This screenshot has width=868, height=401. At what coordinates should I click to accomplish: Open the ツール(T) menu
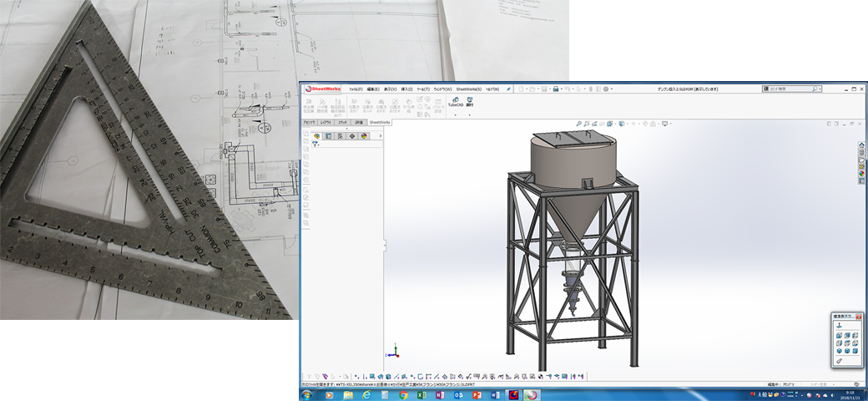425,89
